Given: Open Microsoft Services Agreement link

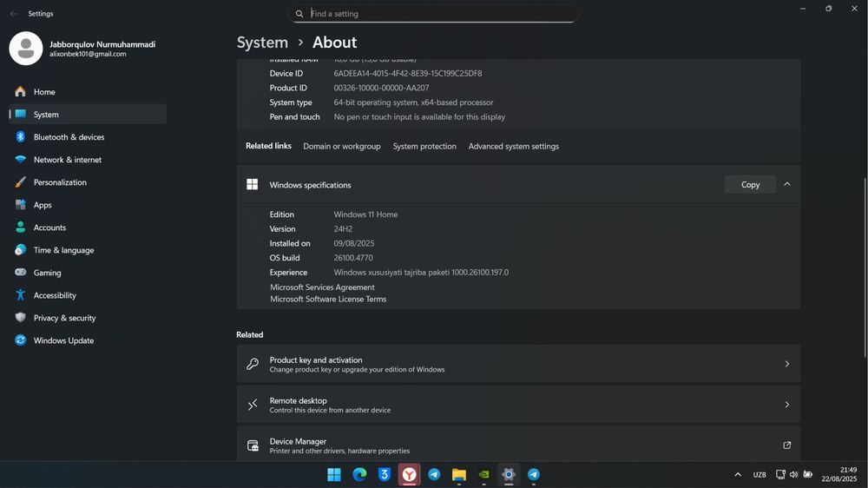Looking at the screenshot, I should coord(322,287).
